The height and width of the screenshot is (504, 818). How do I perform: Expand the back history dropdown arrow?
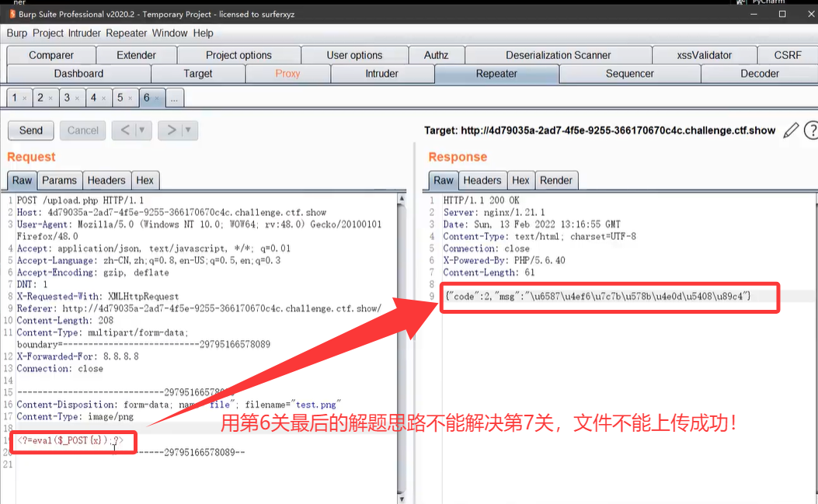(x=142, y=130)
